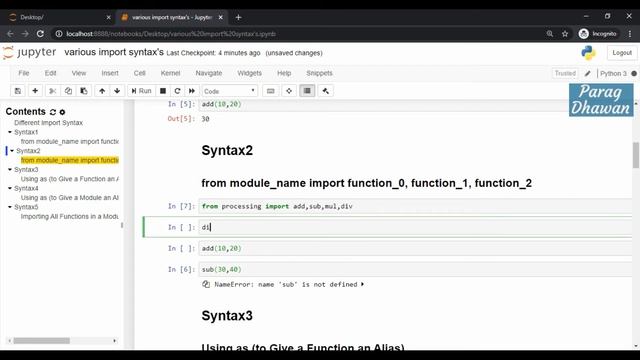Open the Widgets menu
The height and width of the screenshot is (360, 640).
[249, 73]
